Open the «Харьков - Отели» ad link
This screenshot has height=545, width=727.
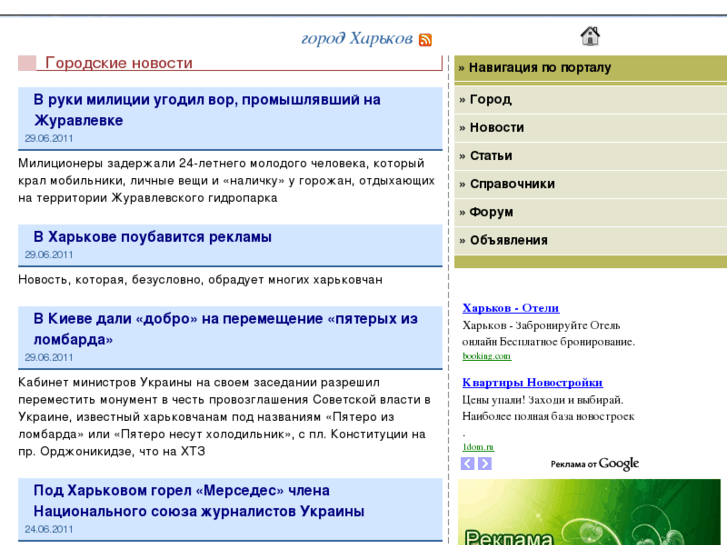coord(510,308)
